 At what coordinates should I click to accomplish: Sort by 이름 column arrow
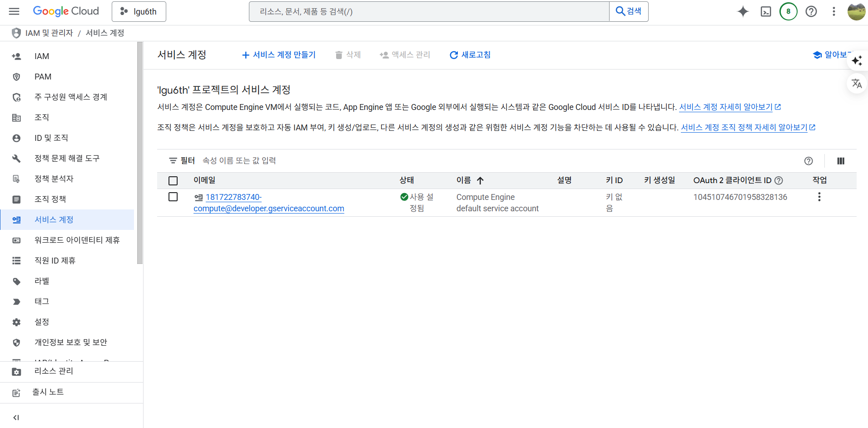(x=480, y=181)
